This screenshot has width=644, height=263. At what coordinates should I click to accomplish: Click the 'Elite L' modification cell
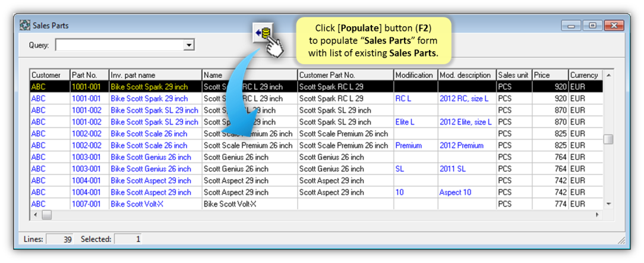(x=416, y=122)
